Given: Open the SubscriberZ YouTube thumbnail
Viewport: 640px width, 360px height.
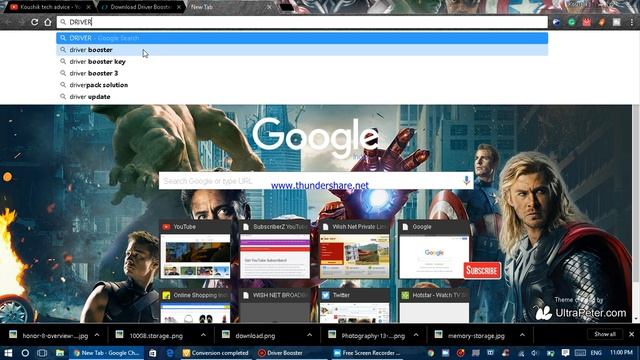Looking at the screenshot, I should point(275,249).
